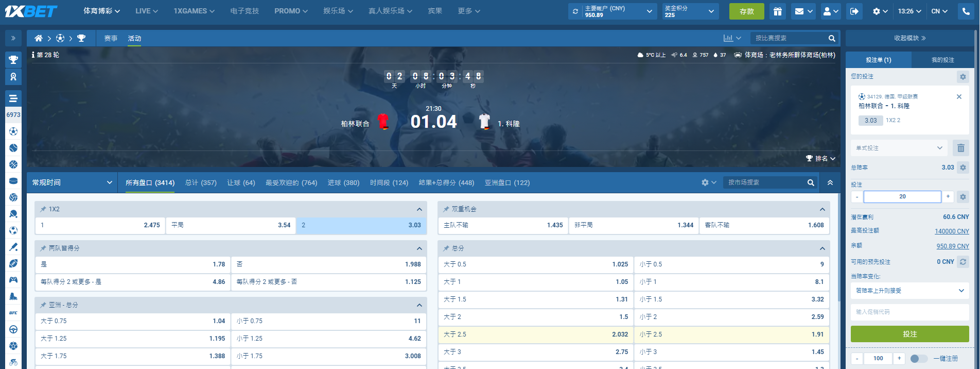The image size is (980, 369).
Task: Switch to the 亚洲盘口 (122) tab
Action: coord(507,183)
